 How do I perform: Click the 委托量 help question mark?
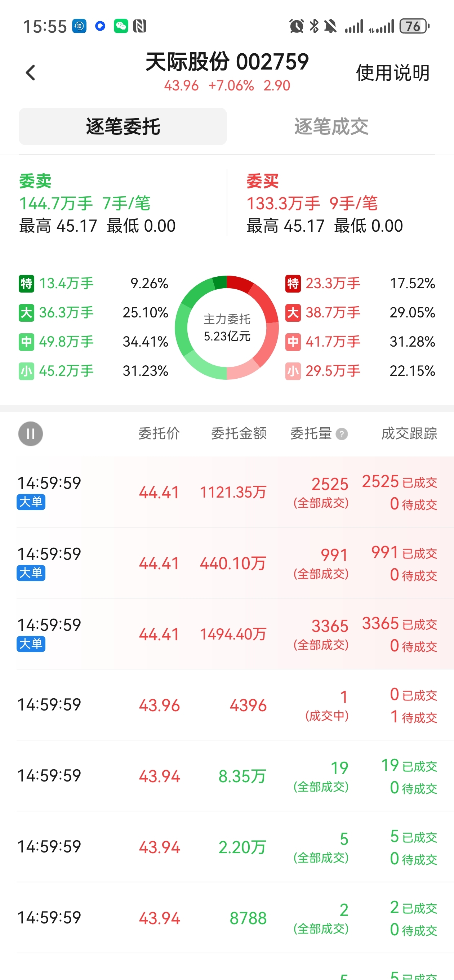point(342,434)
